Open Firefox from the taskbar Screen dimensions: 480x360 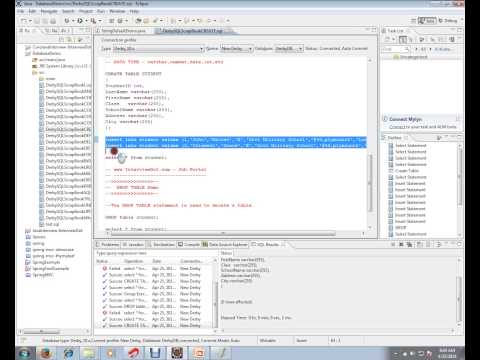46,353
